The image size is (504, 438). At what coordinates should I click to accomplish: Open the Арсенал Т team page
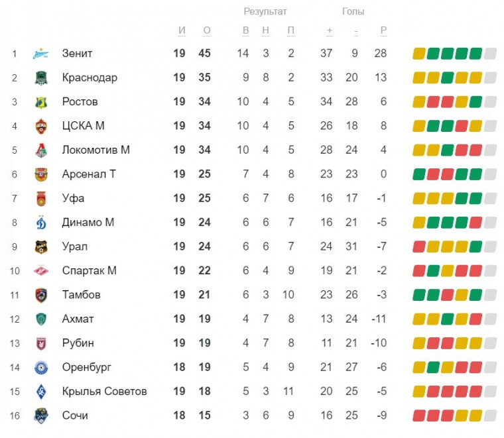pyautogui.click(x=89, y=174)
